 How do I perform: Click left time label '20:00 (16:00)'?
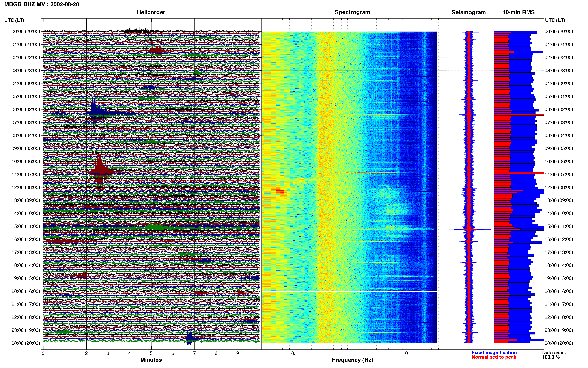pyautogui.click(x=26, y=291)
